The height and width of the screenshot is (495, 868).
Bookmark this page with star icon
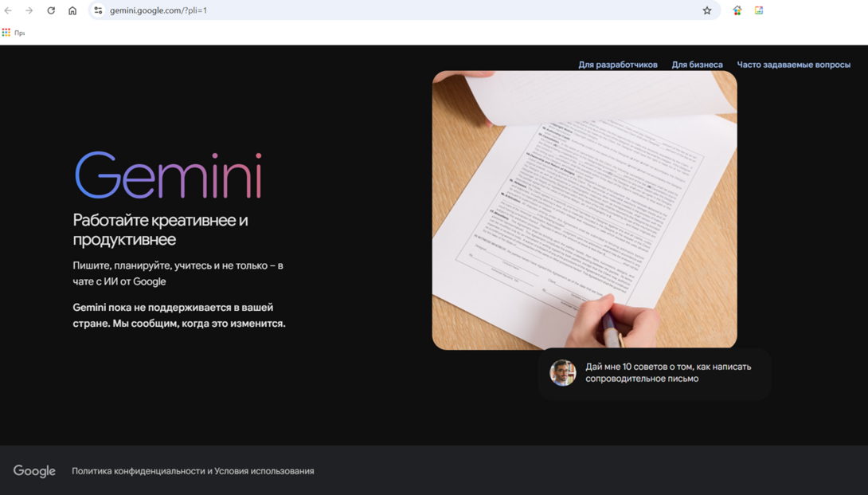[707, 10]
